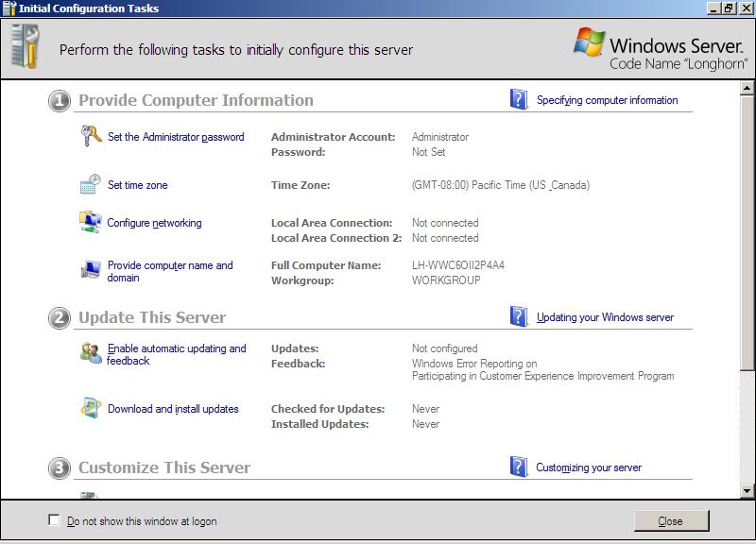Open the help book icon for Specifying computer information
This screenshot has width=756, height=544.
(519, 99)
